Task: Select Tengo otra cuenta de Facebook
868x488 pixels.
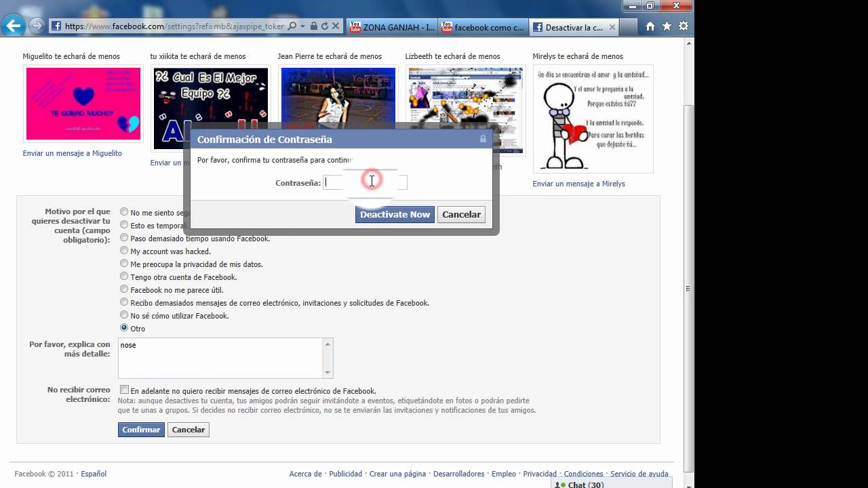Action: [x=124, y=277]
